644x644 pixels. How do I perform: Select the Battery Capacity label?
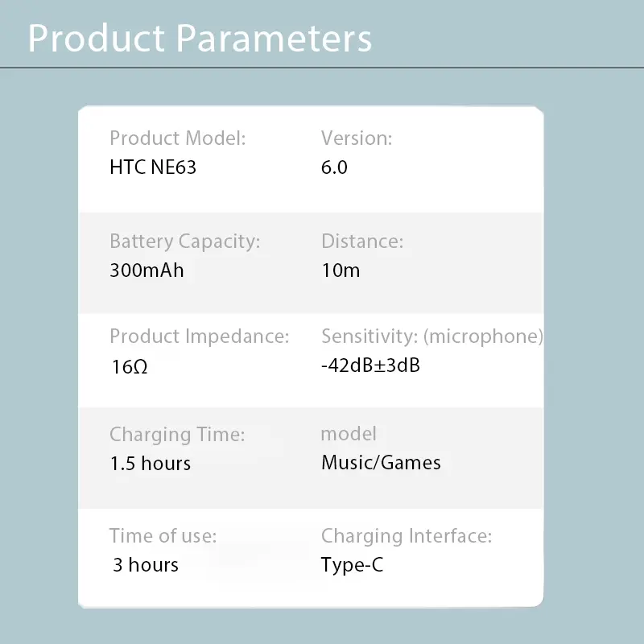point(184,241)
